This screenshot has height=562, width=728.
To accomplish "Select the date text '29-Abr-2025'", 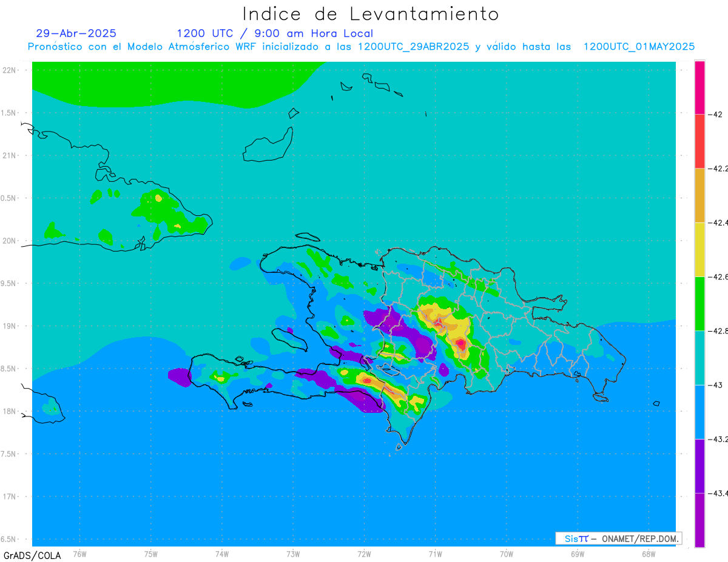I will pyautogui.click(x=76, y=33).
